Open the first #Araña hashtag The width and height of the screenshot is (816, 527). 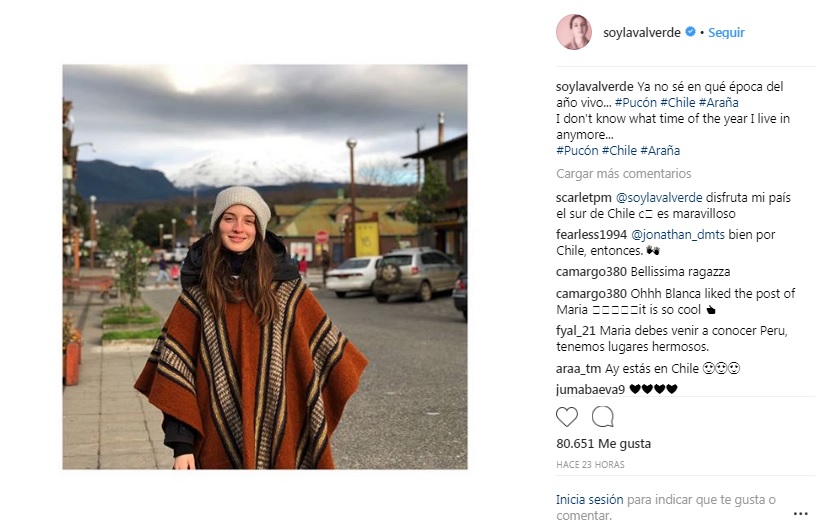pos(719,102)
